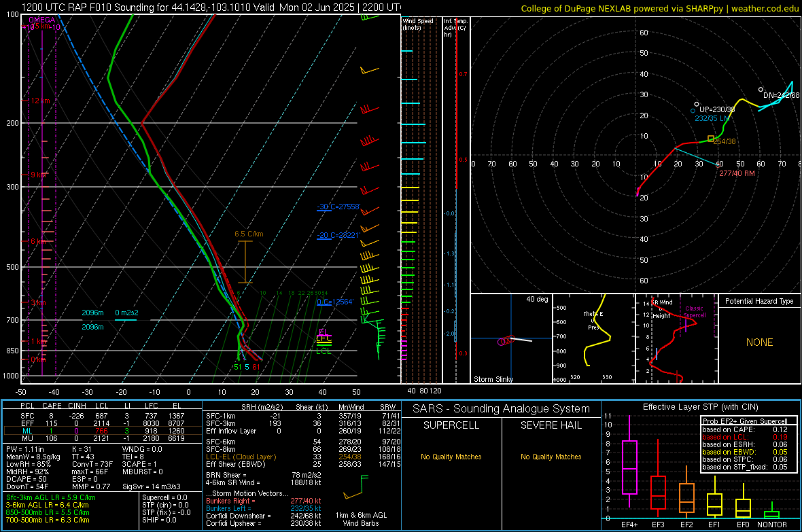Click the green LCL marker on skew-T
Image resolution: width=802 pixels, height=532 pixels.
pos(324,351)
